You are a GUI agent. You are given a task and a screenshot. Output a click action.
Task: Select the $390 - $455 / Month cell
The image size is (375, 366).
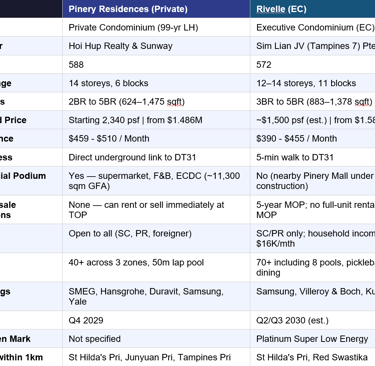click(313, 139)
